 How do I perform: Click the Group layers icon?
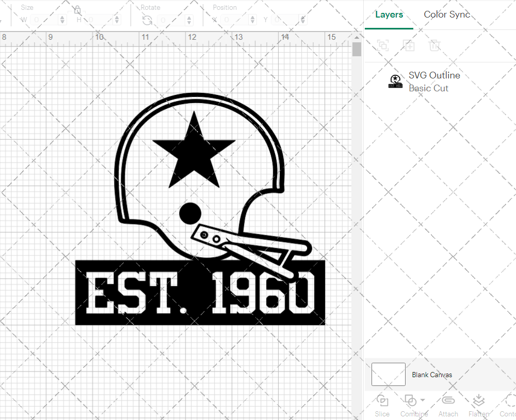[383, 45]
